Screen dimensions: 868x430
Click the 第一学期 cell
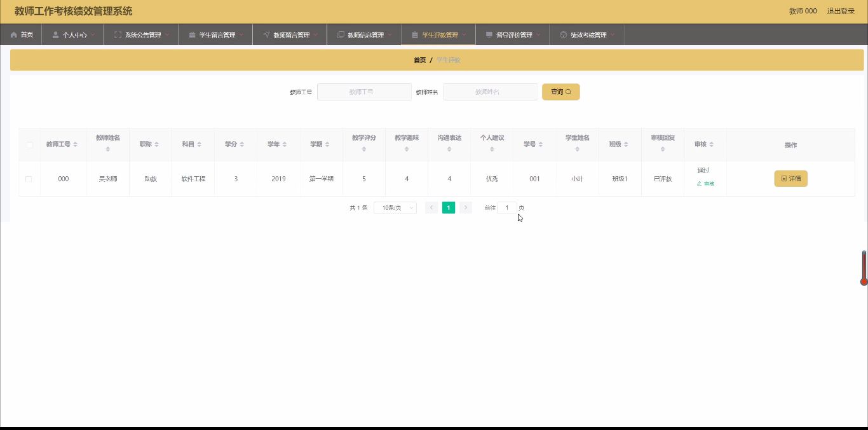click(322, 179)
